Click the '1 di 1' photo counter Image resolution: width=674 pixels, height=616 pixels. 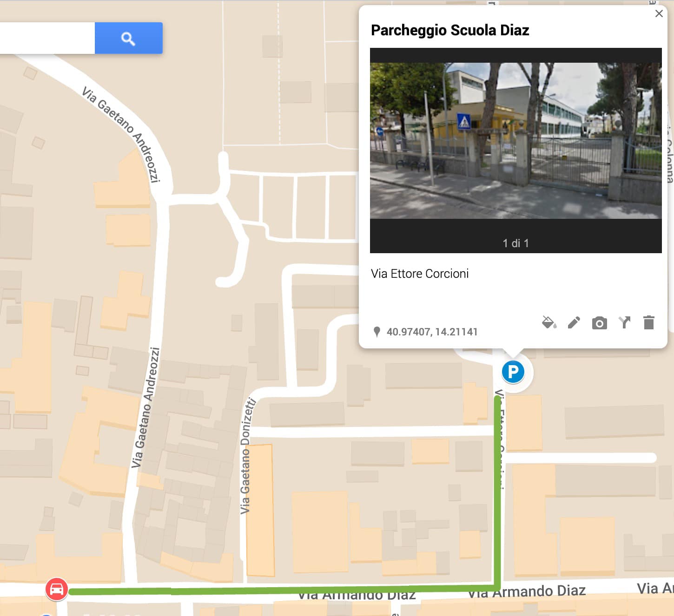[515, 243]
